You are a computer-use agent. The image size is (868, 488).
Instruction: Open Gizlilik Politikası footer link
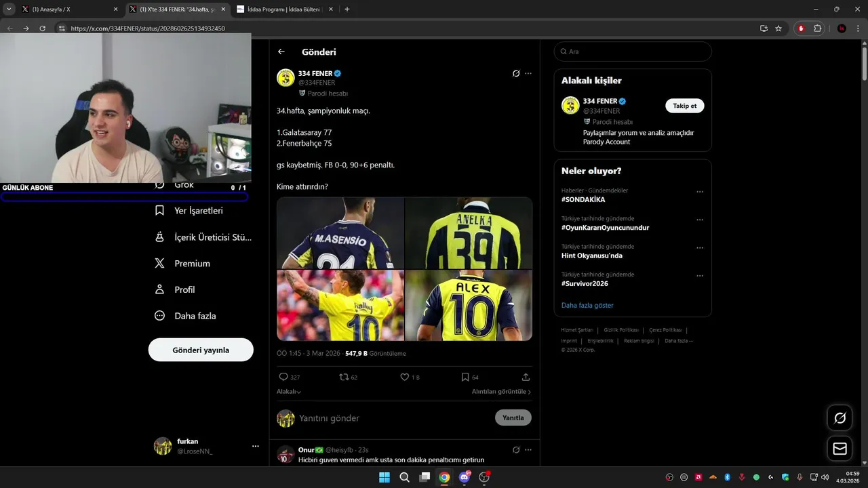click(x=620, y=330)
